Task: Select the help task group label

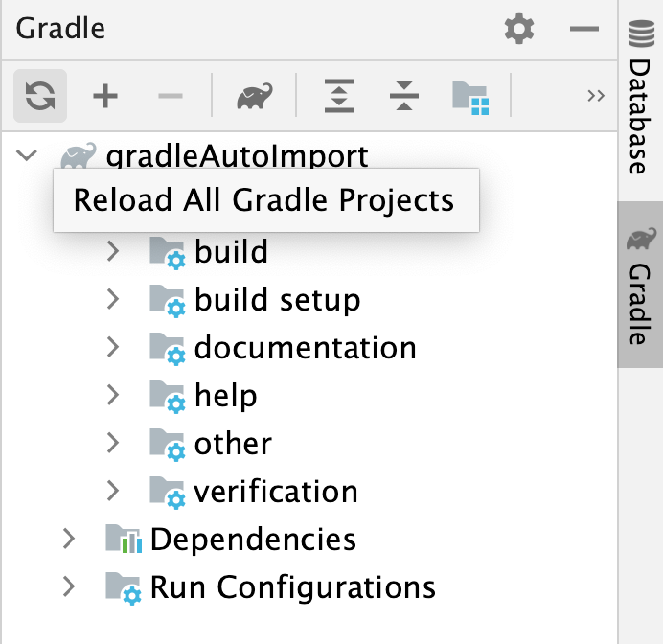Action: point(225,395)
